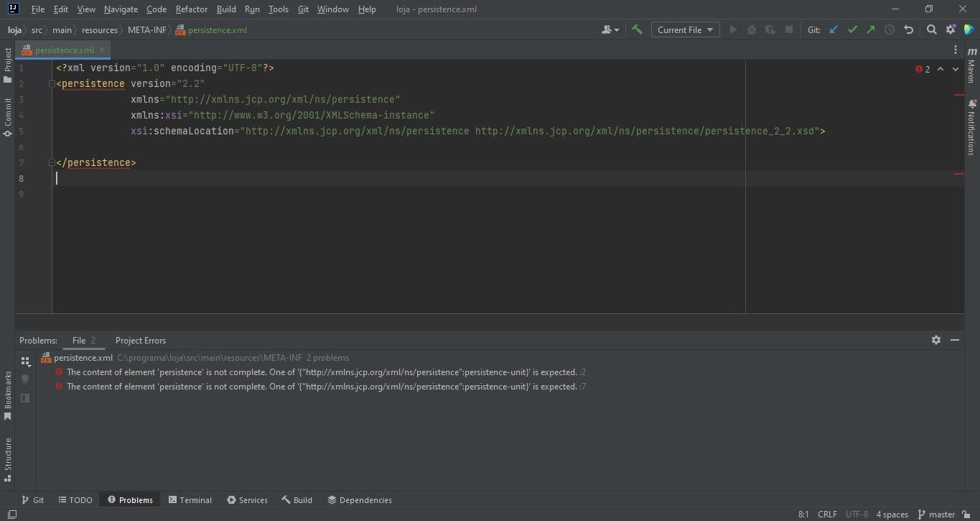Image resolution: width=980 pixels, height=521 pixels.
Task: Open the Commit tool window
Action: pyautogui.click(x=8, y=117)
